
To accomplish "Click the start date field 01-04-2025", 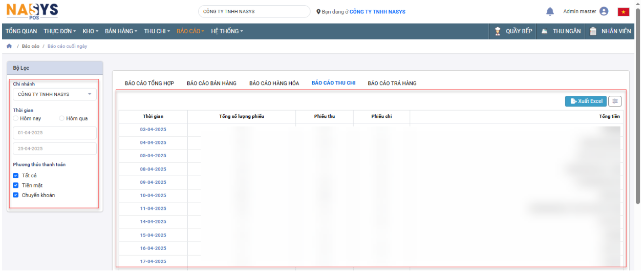I will (54, 133).
